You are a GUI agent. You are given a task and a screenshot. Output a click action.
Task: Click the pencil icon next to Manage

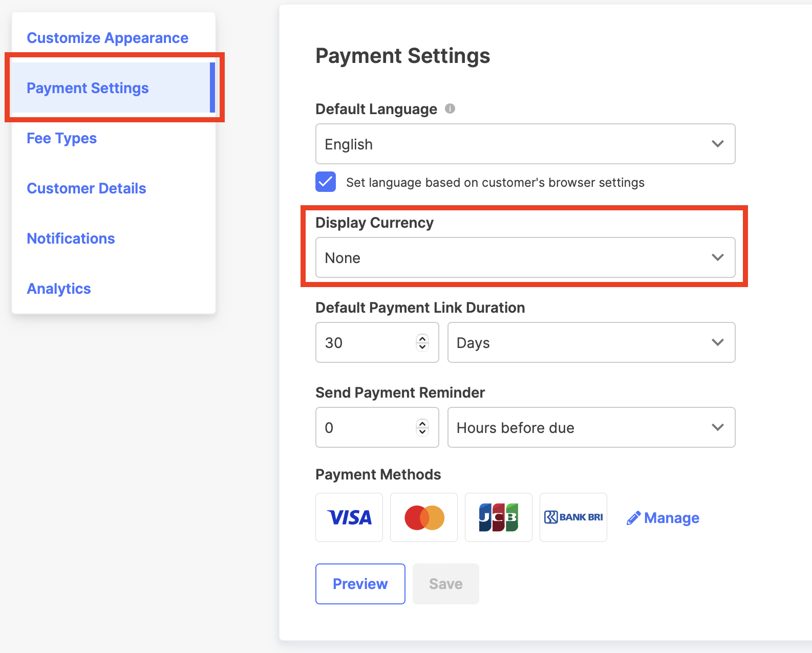[x=633, y=518]
